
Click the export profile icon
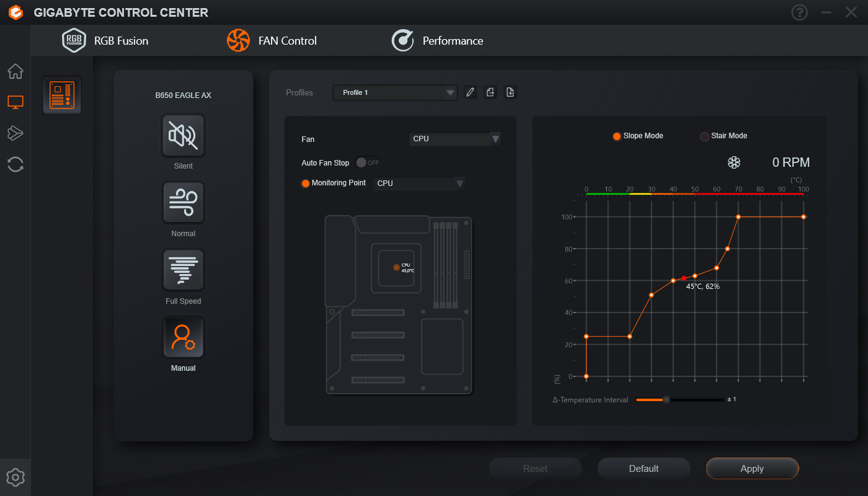(490, 92)
